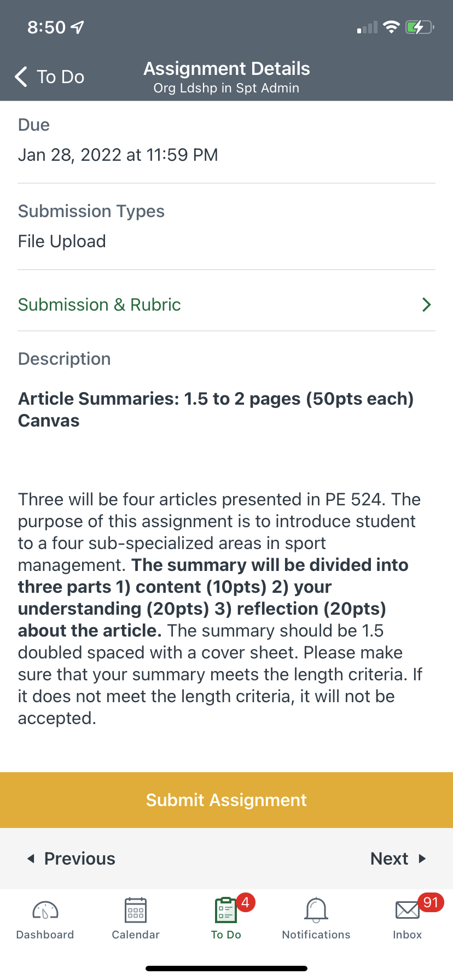This screenshot has width=453, height=980.
Task: Tap the red 91 Inbox badge
Action: [x=431, y=902]
